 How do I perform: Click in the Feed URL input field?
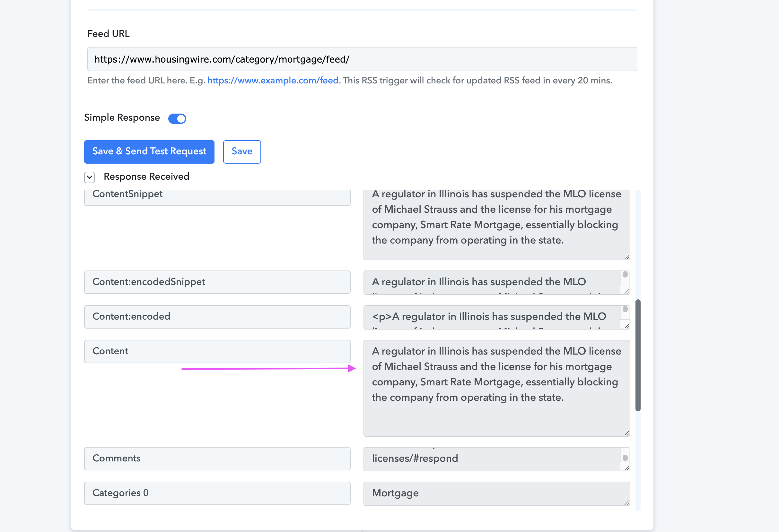[x=362, y=59]
